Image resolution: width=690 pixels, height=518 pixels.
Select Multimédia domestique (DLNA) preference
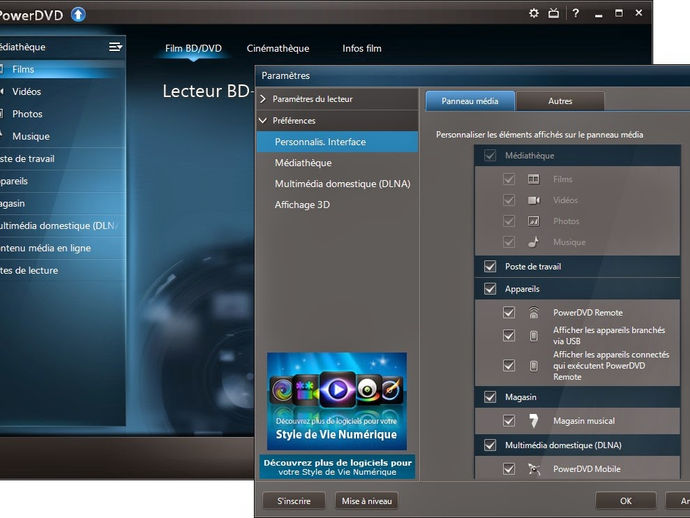[x=338, y=184]
